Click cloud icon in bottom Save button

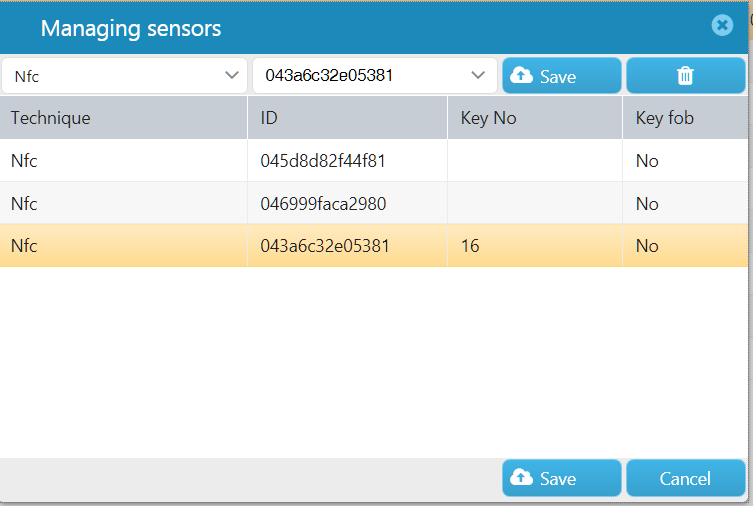[521, 477]
